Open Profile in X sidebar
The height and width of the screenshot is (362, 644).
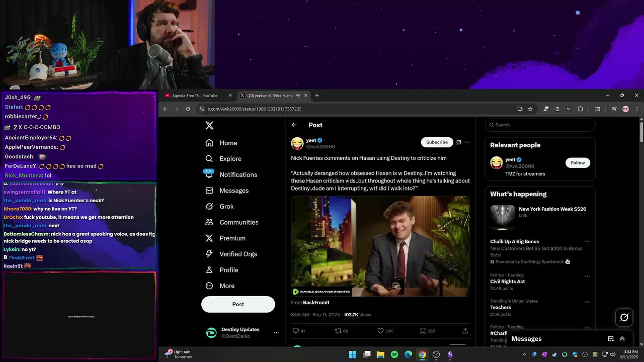[x=221, y=270]
